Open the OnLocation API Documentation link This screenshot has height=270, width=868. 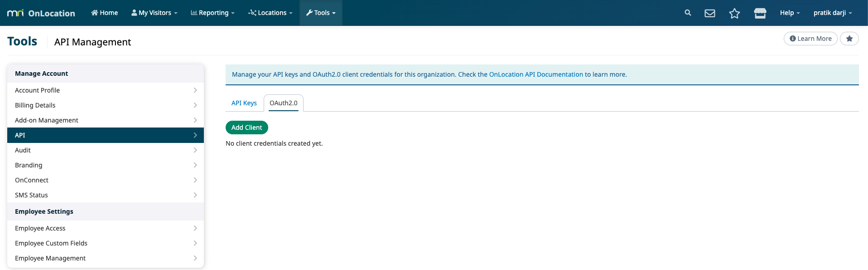(536, 74)
